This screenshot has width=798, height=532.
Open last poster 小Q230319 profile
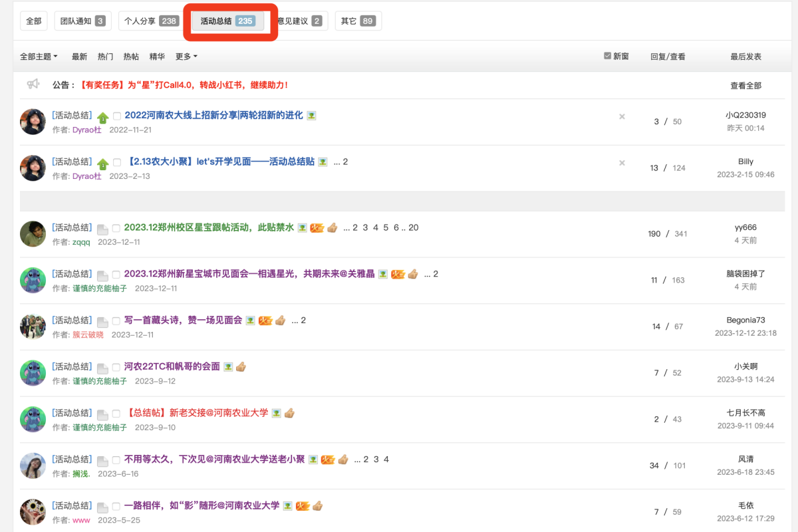(x=745, y=115)
